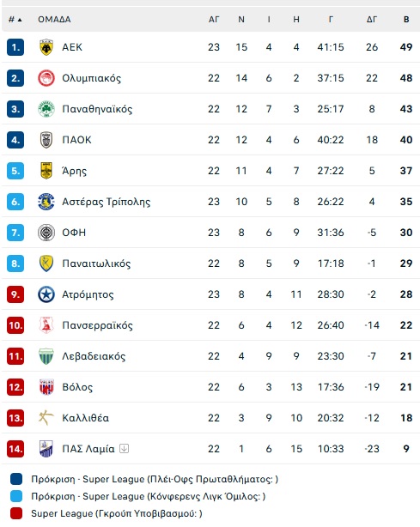This screenshot has height=527, width=420.
Task: Sort by the ΔΓ goal difference header
Action: pyautogui.click(x=372, y=20)
